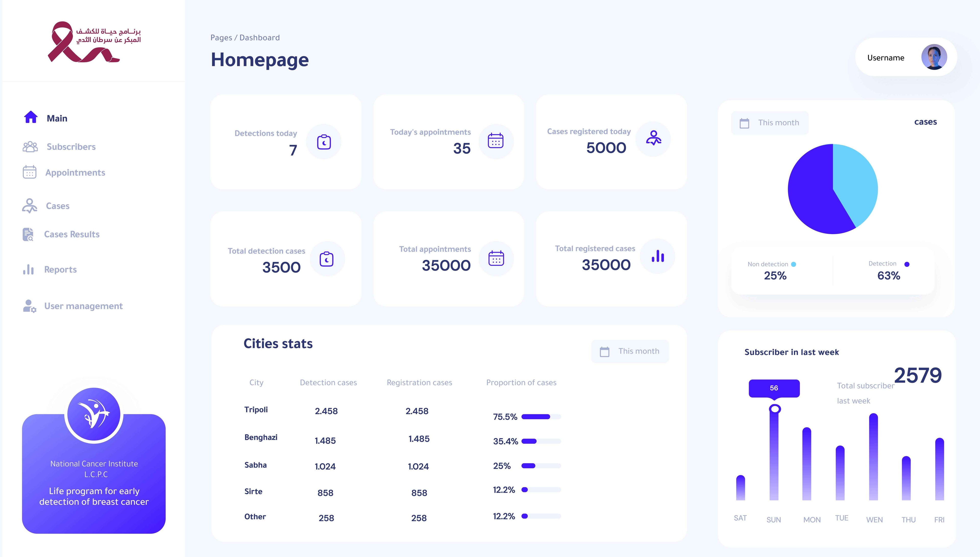
Task: Click the User management gear-person icon
Action: [29, 306]
